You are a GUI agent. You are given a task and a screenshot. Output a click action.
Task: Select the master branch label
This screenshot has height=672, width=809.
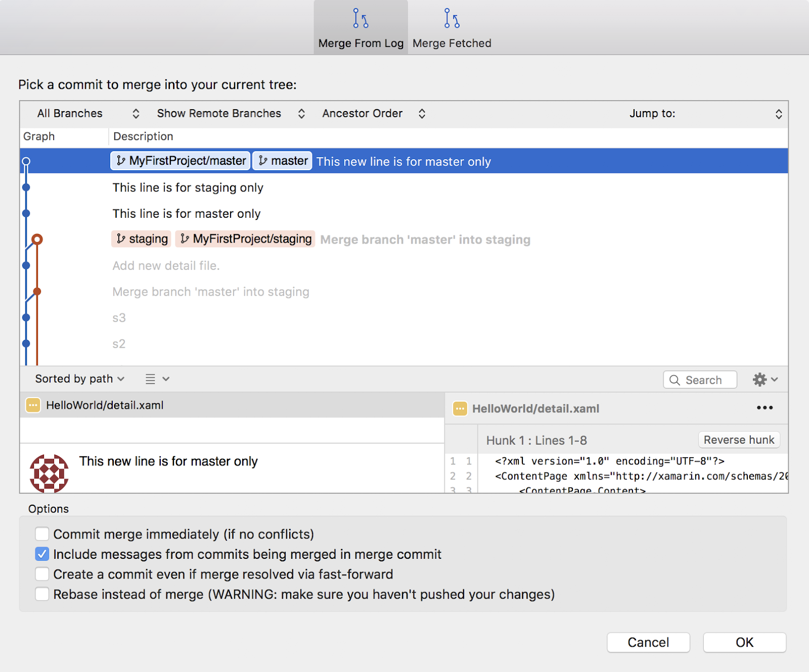click(282, 161)
